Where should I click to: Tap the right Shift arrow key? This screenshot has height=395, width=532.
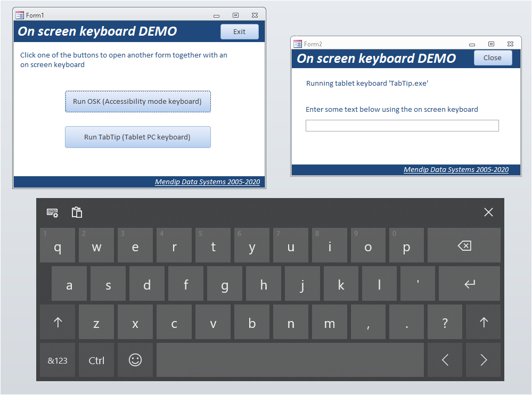[x=483, y=322]
